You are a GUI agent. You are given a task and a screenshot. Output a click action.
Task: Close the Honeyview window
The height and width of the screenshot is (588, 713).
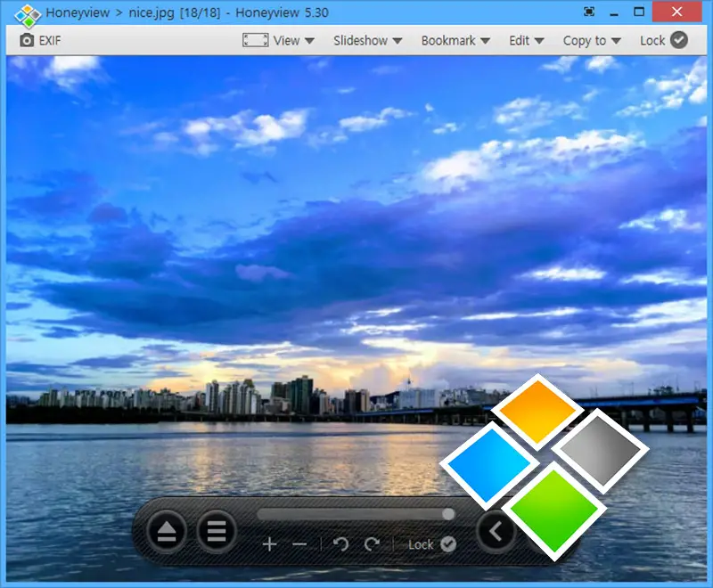tap(676, 12)
